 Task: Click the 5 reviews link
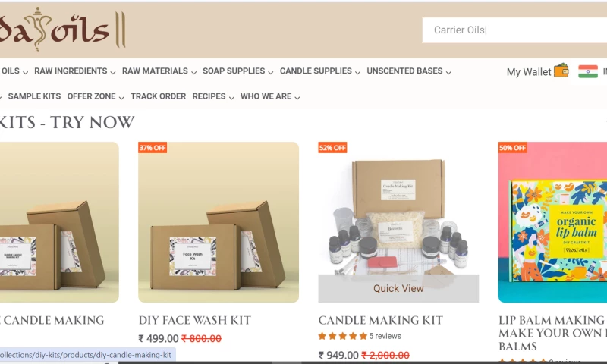click(385, 336)
